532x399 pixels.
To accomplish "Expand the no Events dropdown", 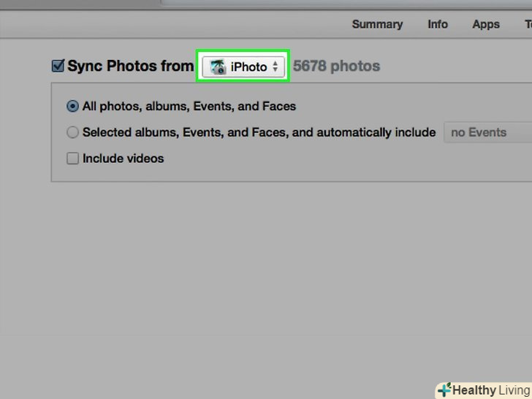I will (487, 132).
